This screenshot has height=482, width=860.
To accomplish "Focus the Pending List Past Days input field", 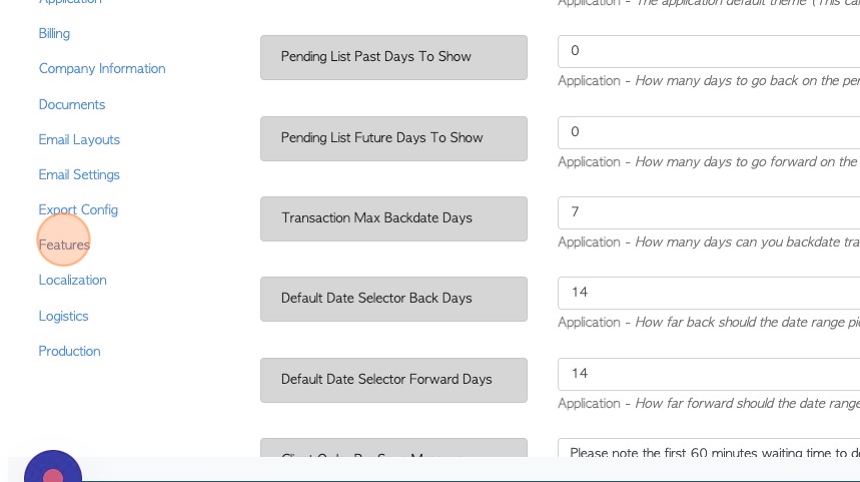I will (709, 52).
